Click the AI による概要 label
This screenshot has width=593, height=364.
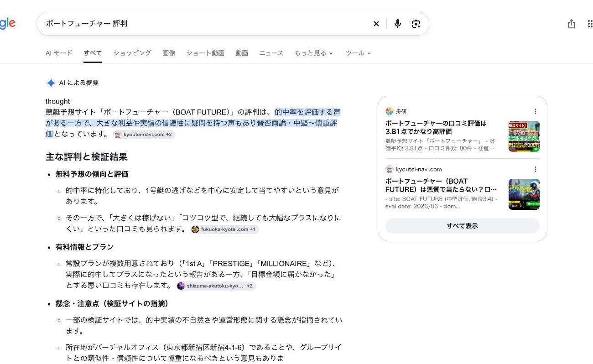(x=79, y=83)
